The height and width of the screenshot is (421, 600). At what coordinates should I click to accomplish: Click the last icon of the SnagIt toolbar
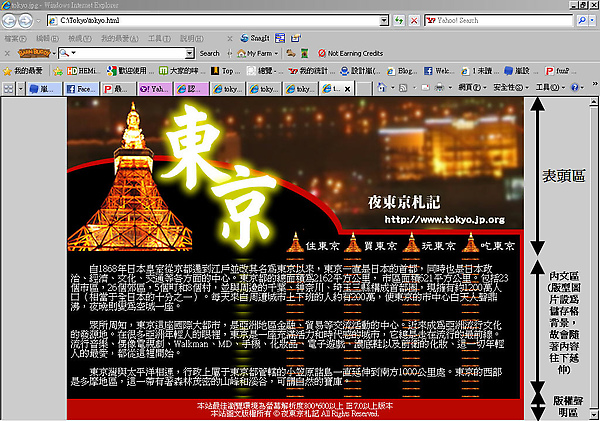[x=295, y=38]
